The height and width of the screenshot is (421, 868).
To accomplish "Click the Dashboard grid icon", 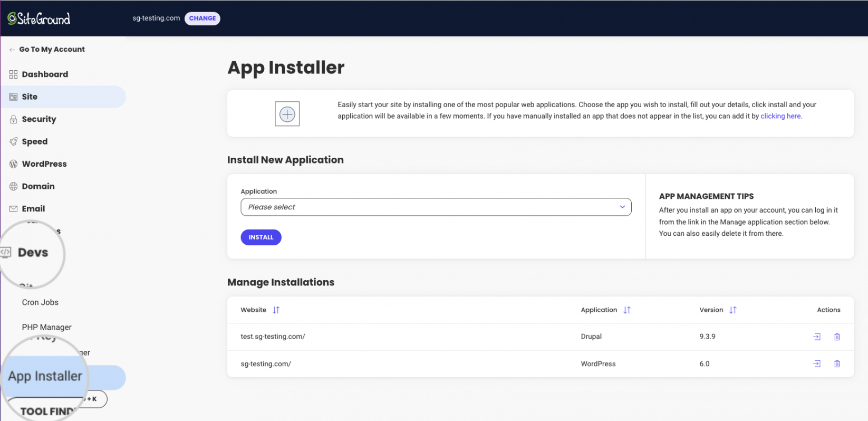I will 13,74.
